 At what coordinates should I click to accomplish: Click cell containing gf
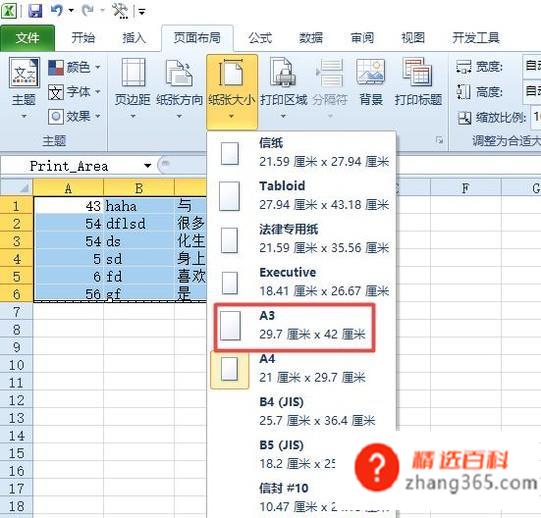pyautogui.click(x=139, y=294)
